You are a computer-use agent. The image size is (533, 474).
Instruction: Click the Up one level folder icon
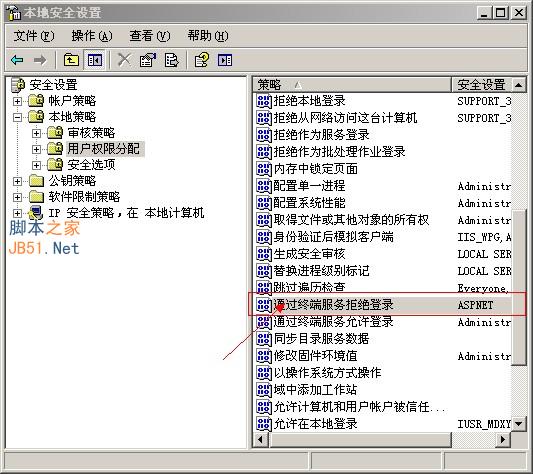click(x=71, y=60)
